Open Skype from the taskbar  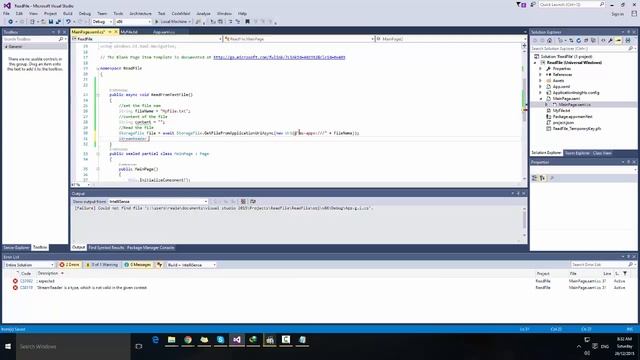[x=220, y=340]
